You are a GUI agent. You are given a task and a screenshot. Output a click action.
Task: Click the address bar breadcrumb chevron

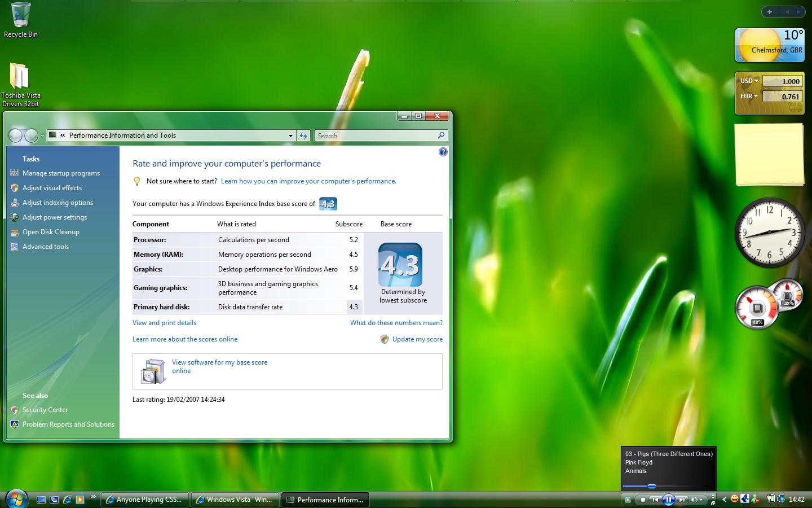click(63, 135)
